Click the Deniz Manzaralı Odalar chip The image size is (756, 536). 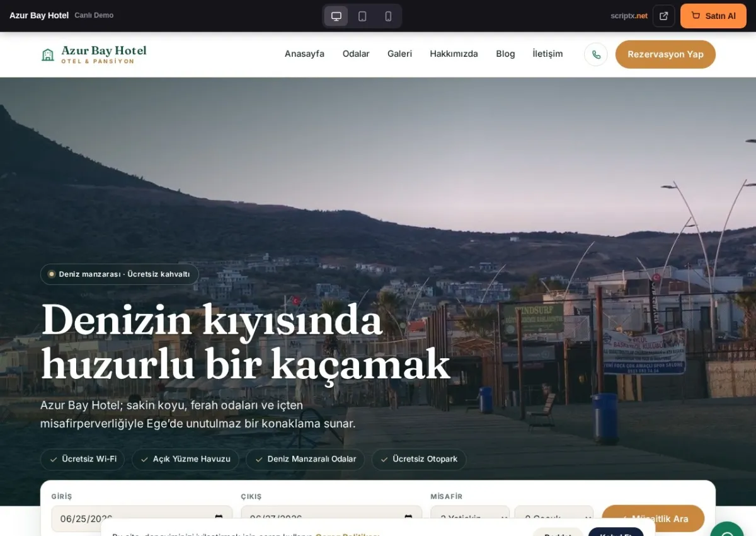click(x=305, y=459)
